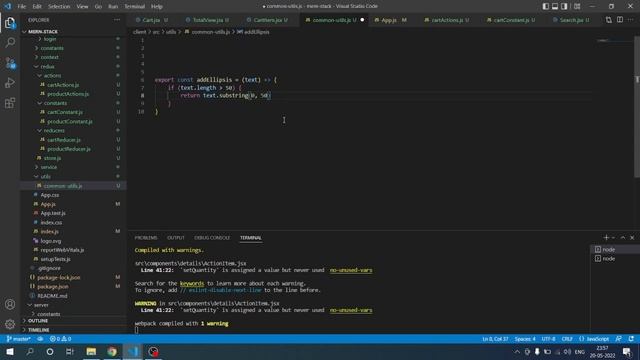Switch to the DEBUG CONSOLE tab
Screen dimensions: 640x360
tap(212, 238)
